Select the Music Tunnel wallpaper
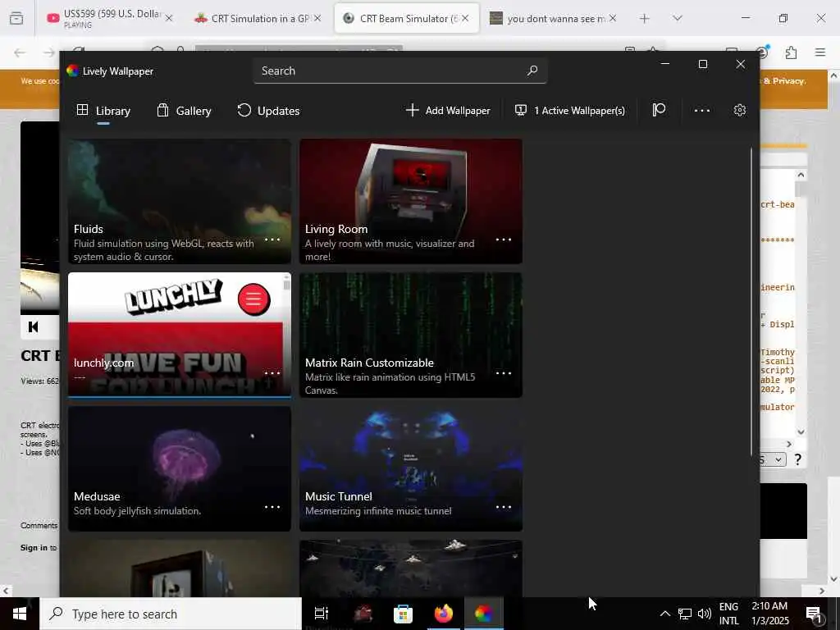This screenshot has height=630, width=840. tap(411, 468)
